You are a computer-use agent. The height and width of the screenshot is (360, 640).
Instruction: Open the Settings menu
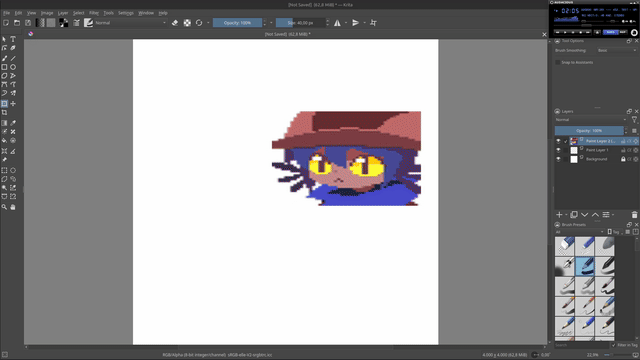tap(126, 13)
